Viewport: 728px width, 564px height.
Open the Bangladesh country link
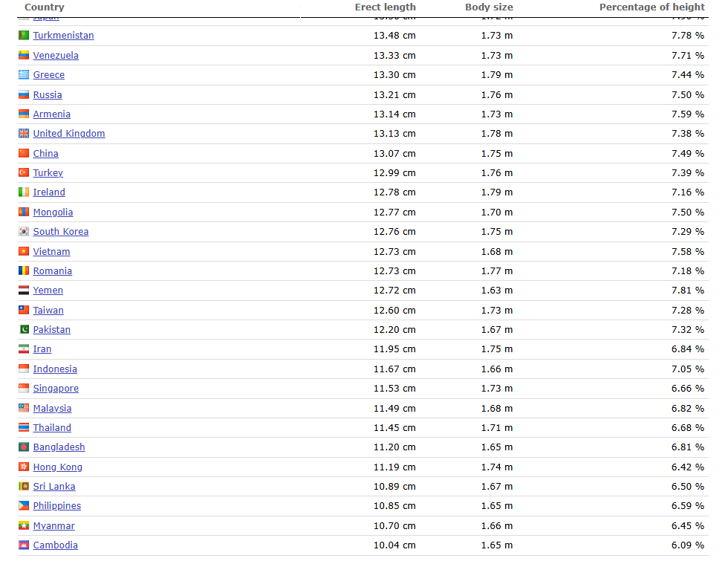59,447
